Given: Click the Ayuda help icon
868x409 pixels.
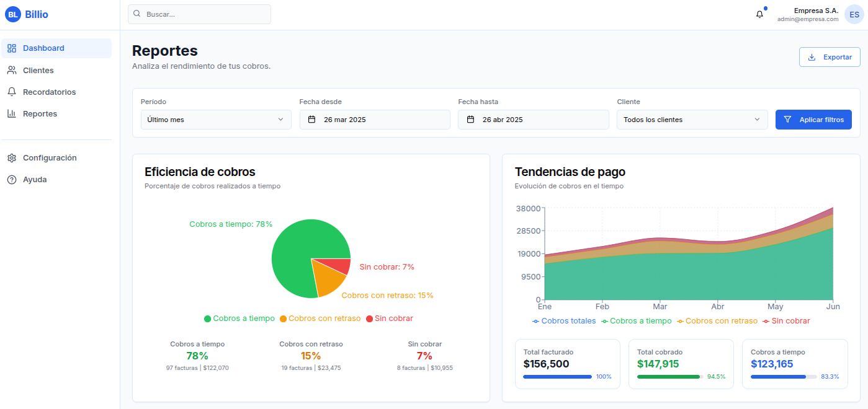Looking at the screenshot, I should pyautogui.click(x=11, y=179).
